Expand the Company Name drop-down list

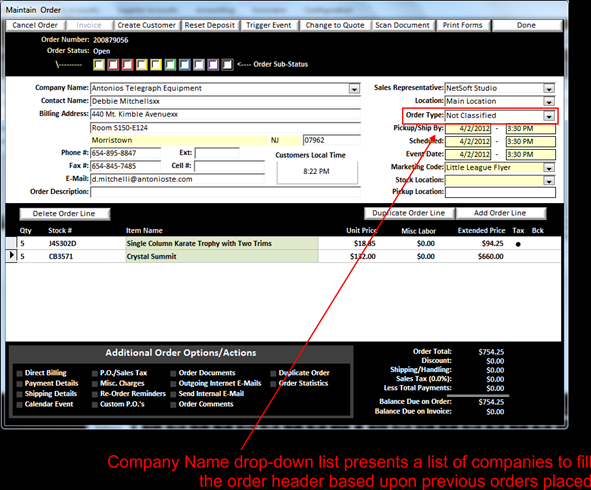(x=354, y=89)
